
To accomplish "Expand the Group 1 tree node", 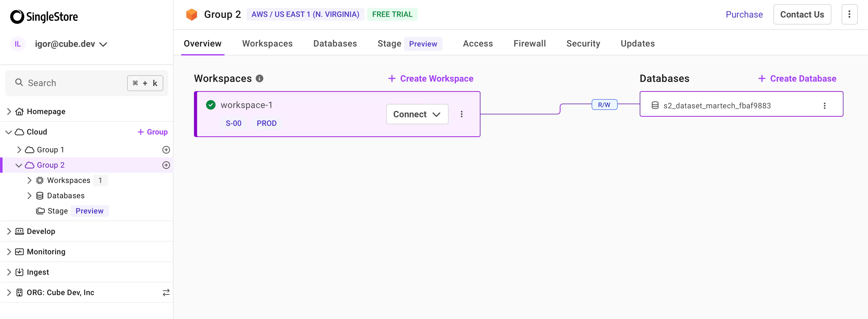I will tap(19, 150).
